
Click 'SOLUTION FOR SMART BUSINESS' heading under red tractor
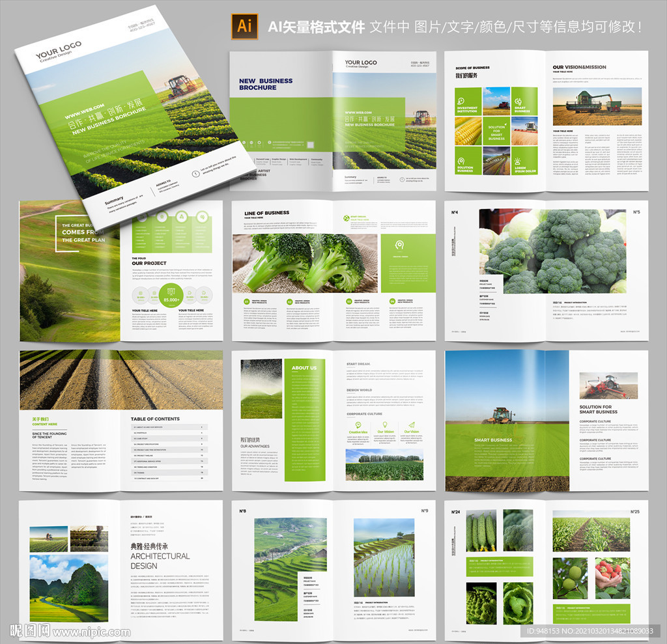click(598, 409)
